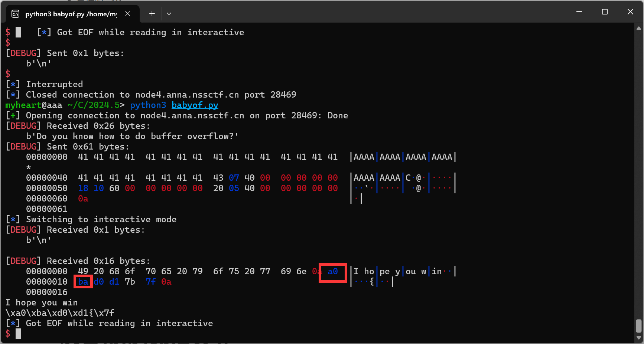
Task: Click the 'Interrupted' message line
Action: click(44, 84)
